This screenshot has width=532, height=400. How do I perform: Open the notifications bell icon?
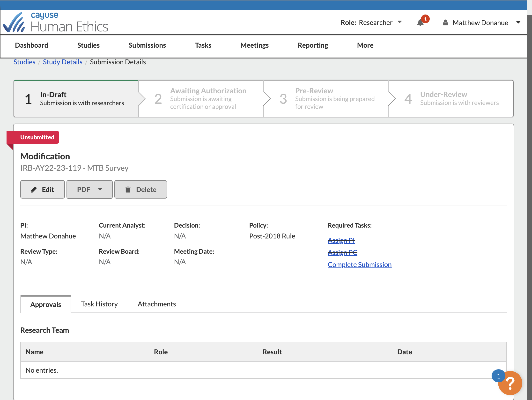tap(420, 23)
